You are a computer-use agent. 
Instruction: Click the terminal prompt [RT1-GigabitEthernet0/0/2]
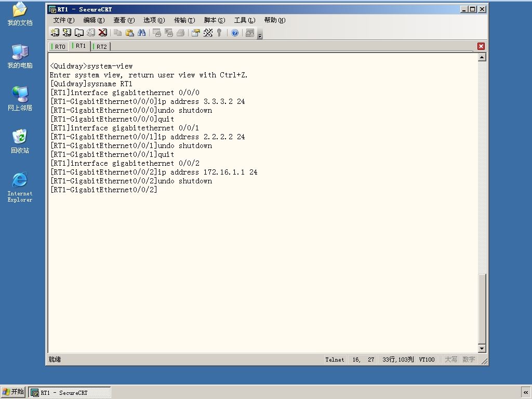(x=103, y=190)
